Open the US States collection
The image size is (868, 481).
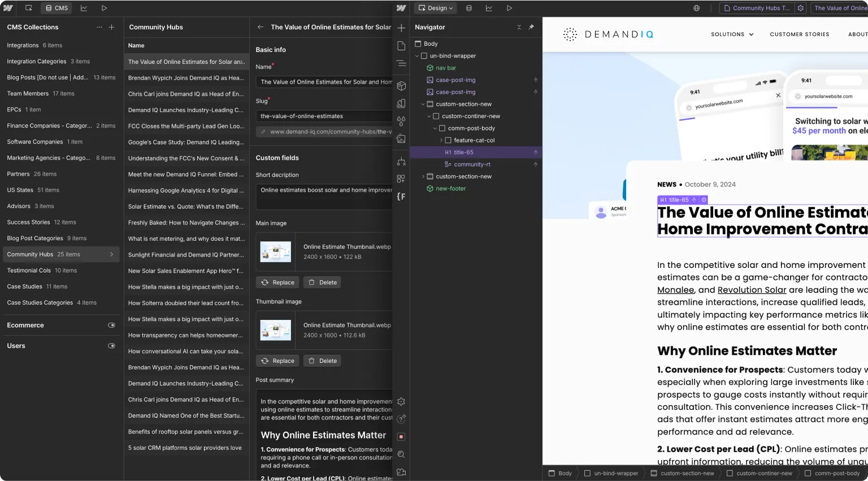[x=61, y=190]
